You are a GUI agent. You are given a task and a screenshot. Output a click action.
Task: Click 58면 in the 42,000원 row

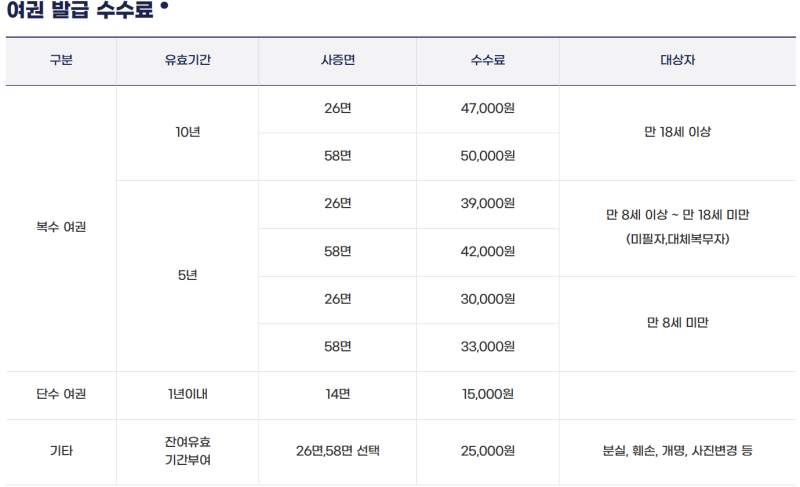pos(338,251)
